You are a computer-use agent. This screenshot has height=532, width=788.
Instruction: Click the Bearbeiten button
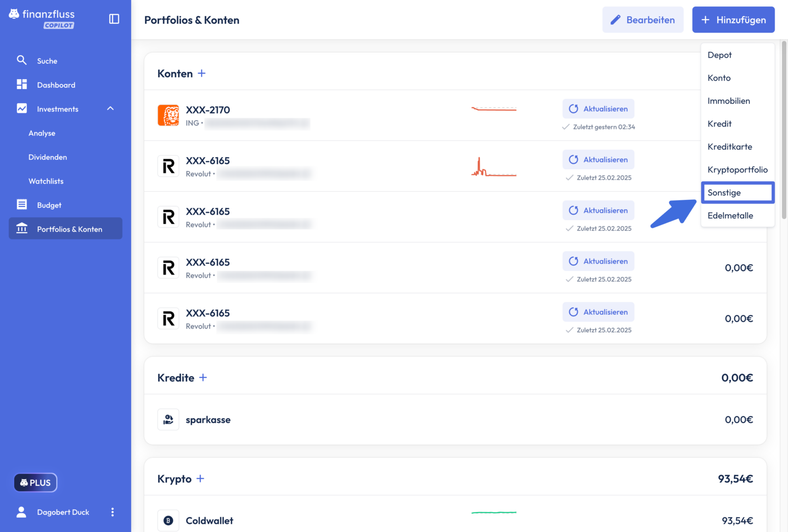click(x=643, y=20)
